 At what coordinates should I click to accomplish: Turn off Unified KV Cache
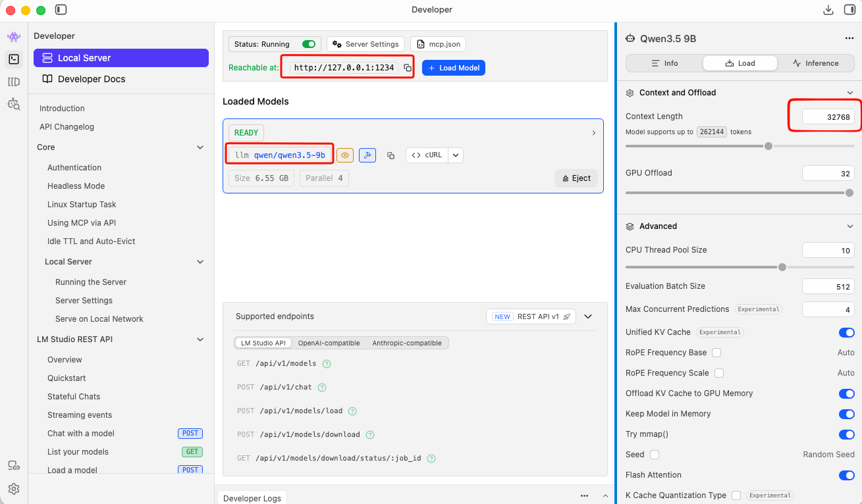(x=846, y=332)
